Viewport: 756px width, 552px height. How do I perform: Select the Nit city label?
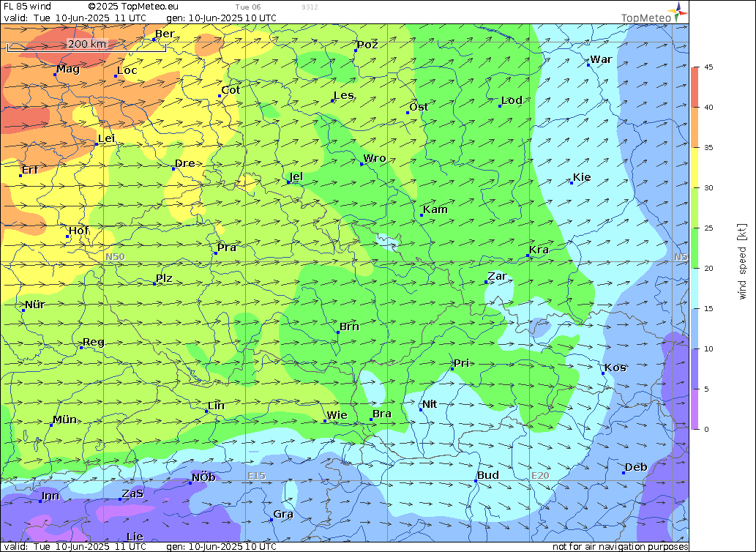pyautogui.click(x=430, y=404)
